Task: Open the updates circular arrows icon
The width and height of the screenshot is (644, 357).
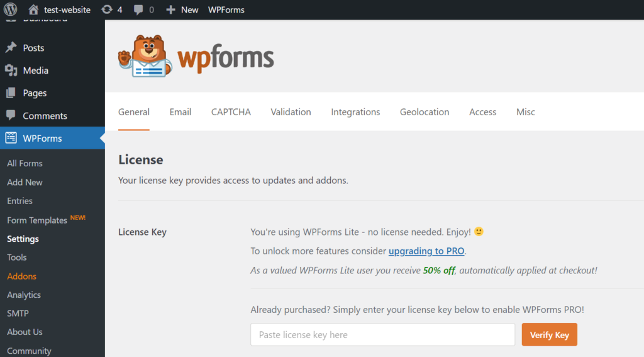Action: (107, 9)
